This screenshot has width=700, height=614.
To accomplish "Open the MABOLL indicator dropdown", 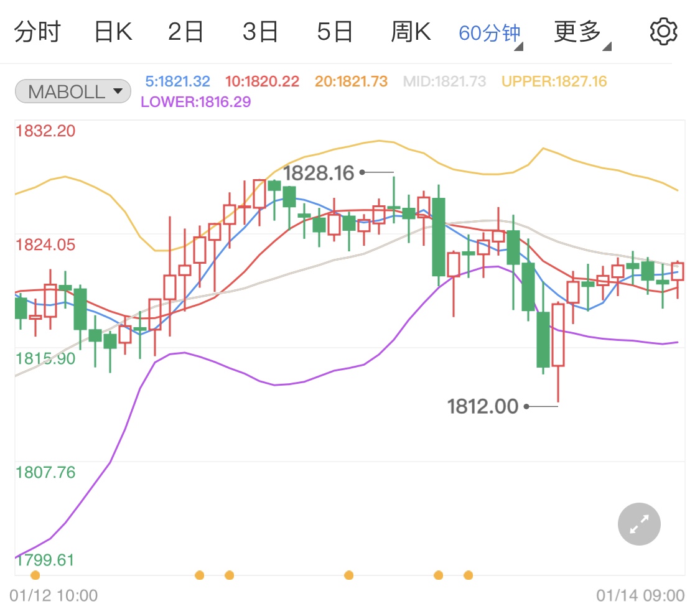I will 73,92.
